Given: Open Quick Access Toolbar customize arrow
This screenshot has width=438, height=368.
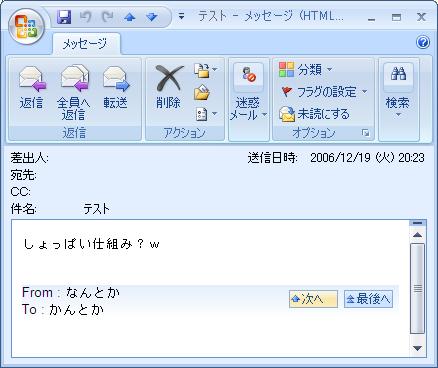Looking at the screenshot, I should coord(181,16).
